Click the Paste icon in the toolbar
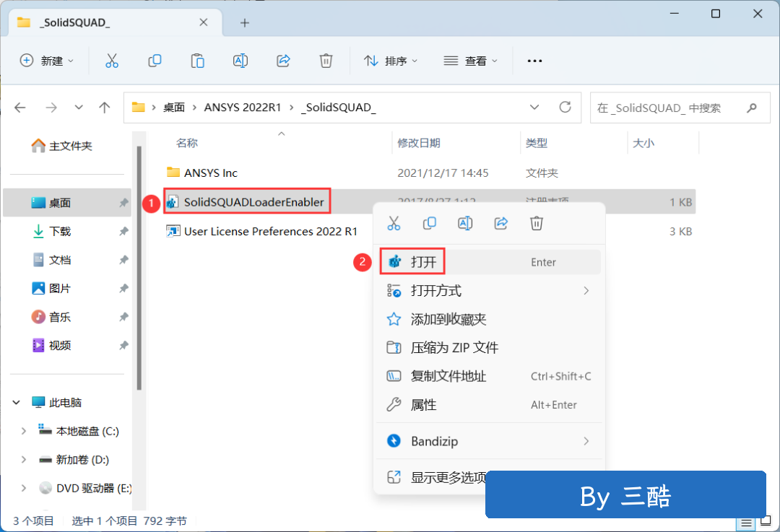This screenshot has height=532, width=780. click(x=197, y=61)
